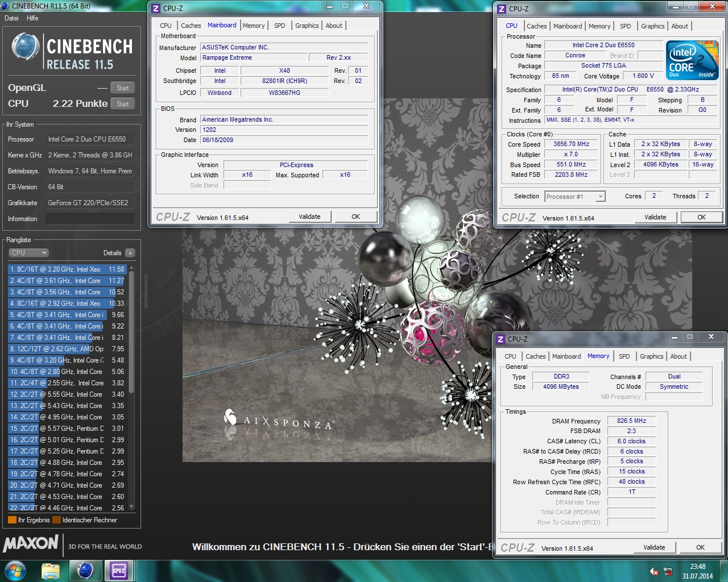Click the scroll down arrow in Rangliste
The image size is (728, 582).
point(132,507)
